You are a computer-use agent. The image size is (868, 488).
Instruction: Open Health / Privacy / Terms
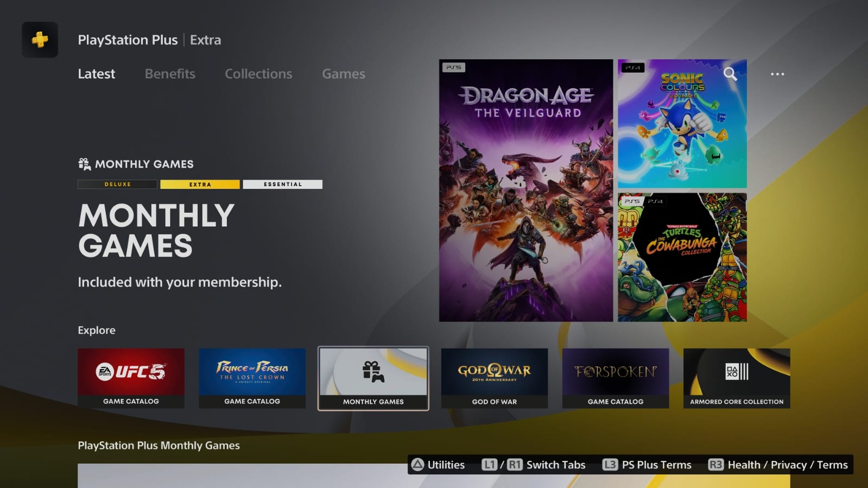coord(788,465)
